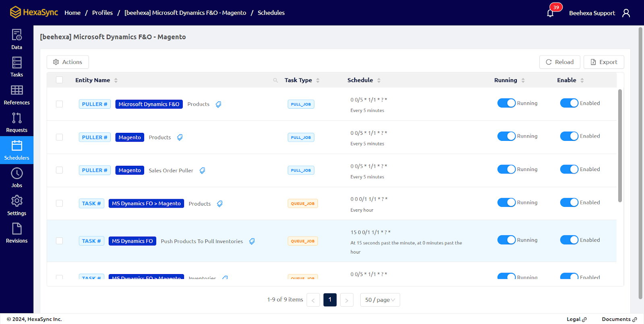Toggle Running for Sales Order Puller

[x=506, y=169]
